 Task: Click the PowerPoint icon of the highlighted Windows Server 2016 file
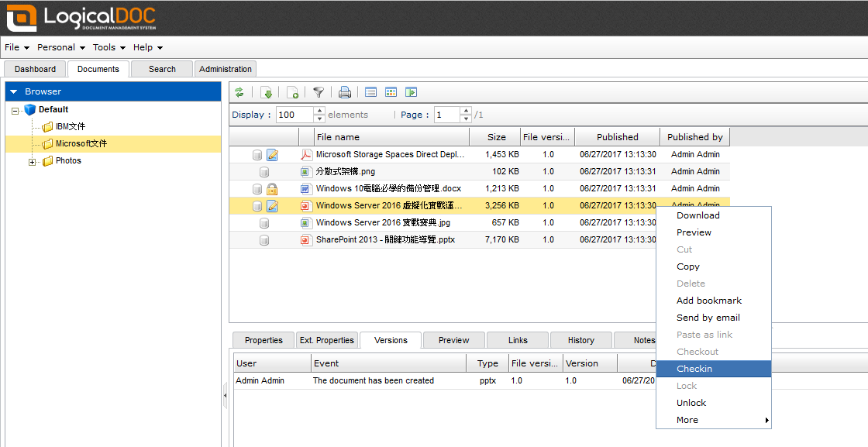click(x=305, y=206)
